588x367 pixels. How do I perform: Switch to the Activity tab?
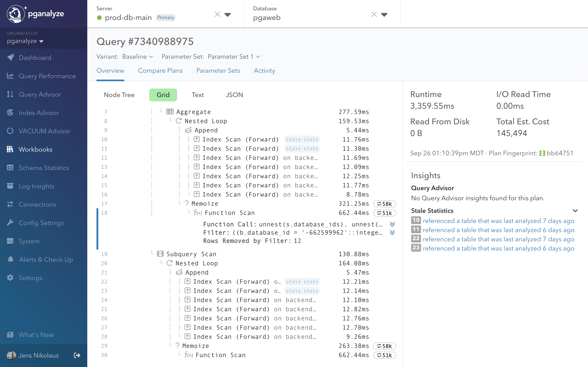[x=264, y=71]
